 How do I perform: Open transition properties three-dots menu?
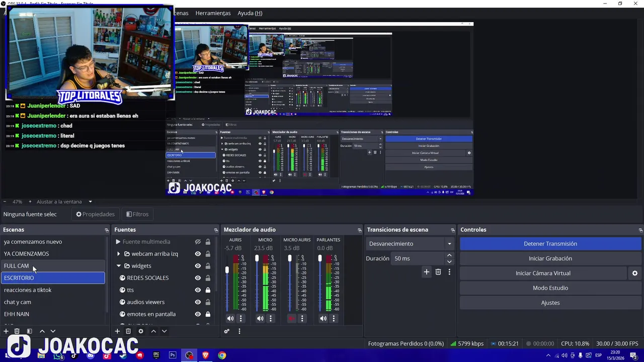pyautogui.click(x=449, y=272)
